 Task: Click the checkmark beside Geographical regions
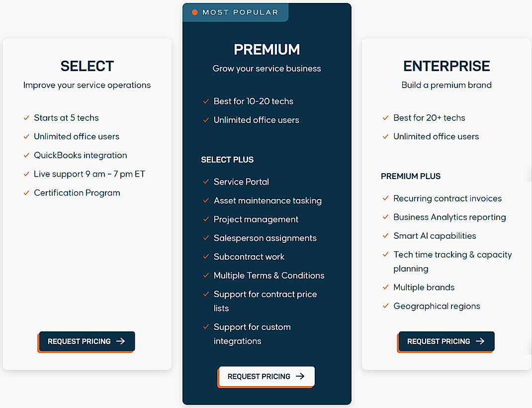385,306
